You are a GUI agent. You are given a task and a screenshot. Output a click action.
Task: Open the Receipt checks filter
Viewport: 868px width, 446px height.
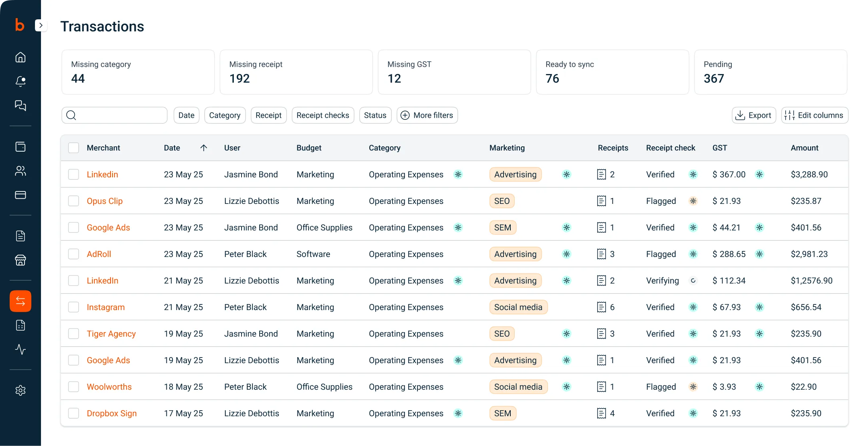[323, 115]
